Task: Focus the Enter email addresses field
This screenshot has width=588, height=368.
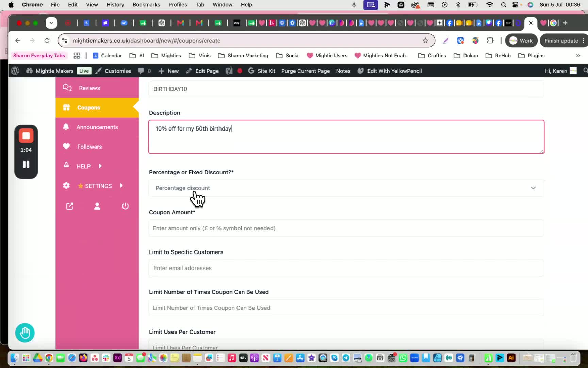Action: point(346,268)
